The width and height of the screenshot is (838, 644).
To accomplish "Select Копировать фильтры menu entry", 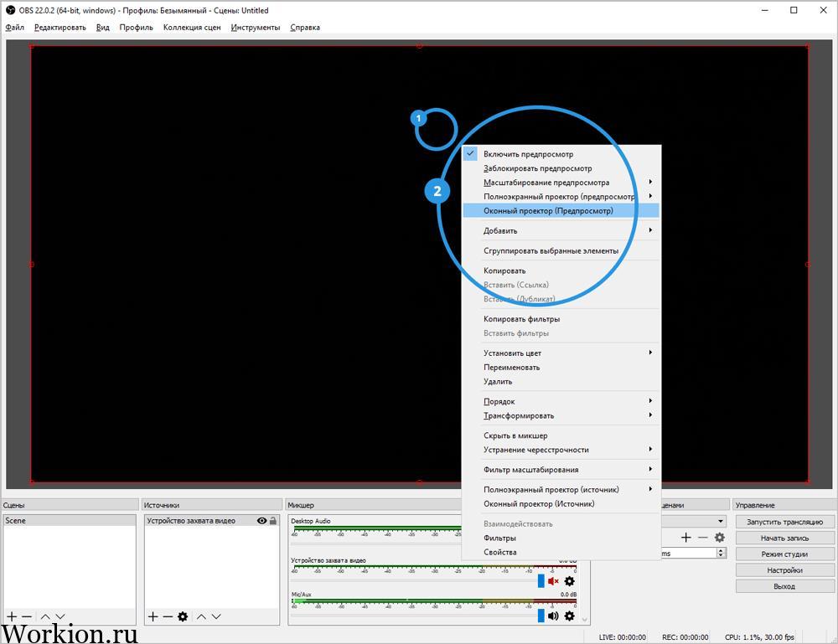I will pyautogui.click(x=561, y=319).
